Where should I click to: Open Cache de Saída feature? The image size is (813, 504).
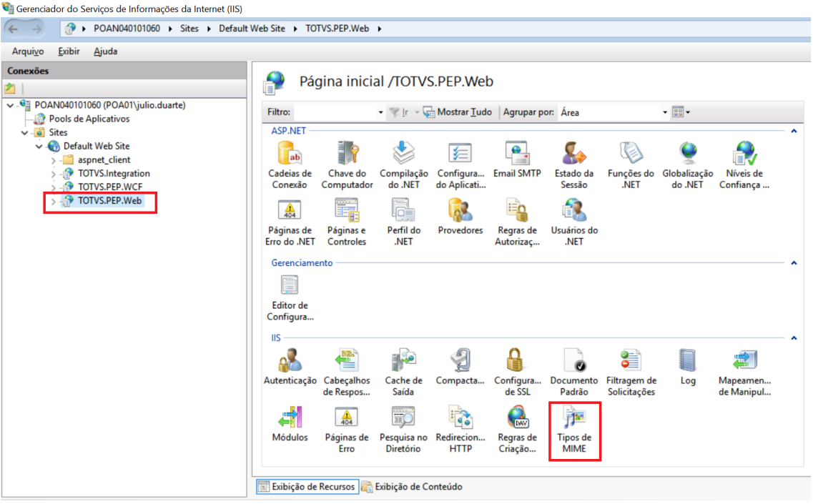[403, 372]
